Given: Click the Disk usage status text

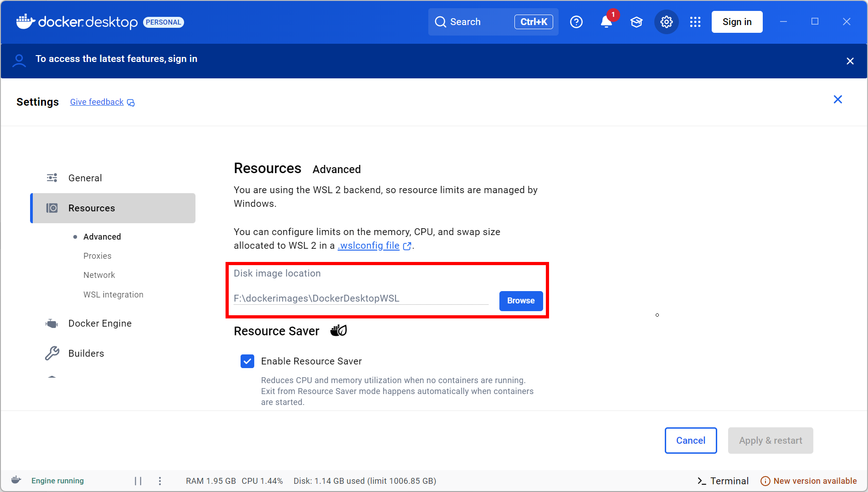Looking at the screenshot, I should pos(365,481).
